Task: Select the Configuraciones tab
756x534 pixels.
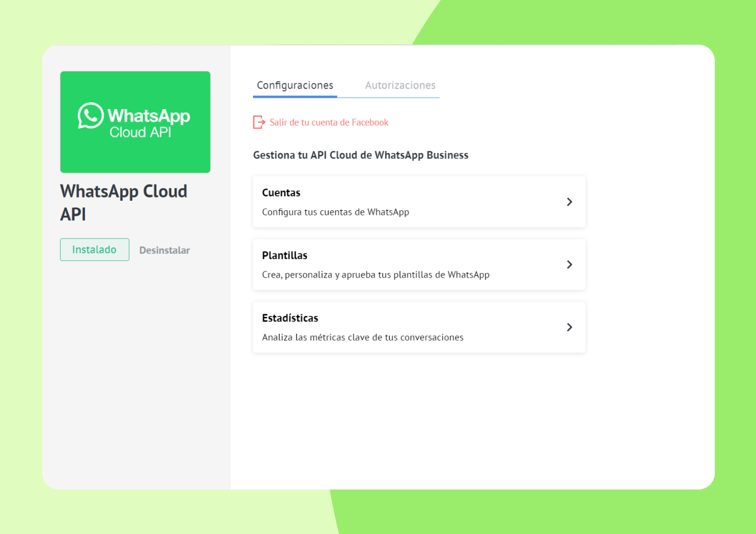Action: pos(295,85)
